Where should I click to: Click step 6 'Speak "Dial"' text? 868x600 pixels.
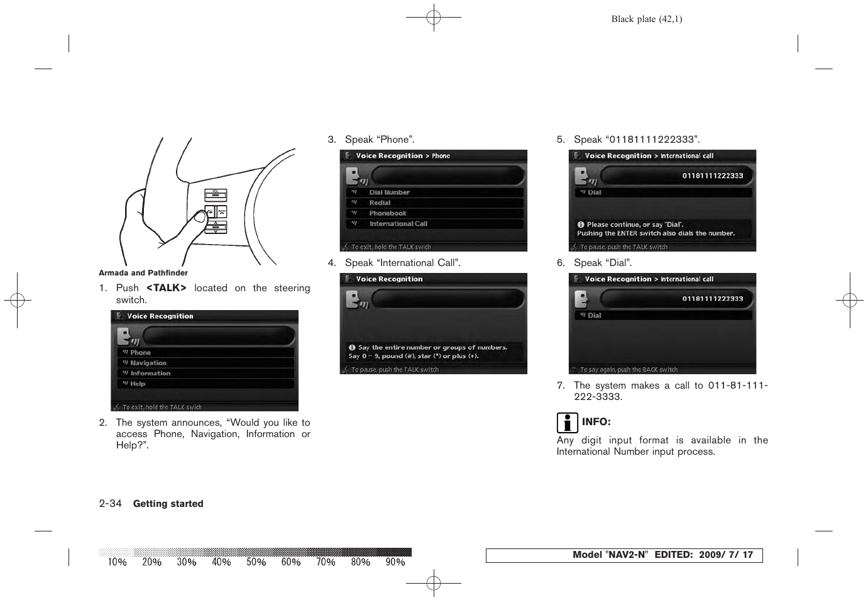[603, 263]
